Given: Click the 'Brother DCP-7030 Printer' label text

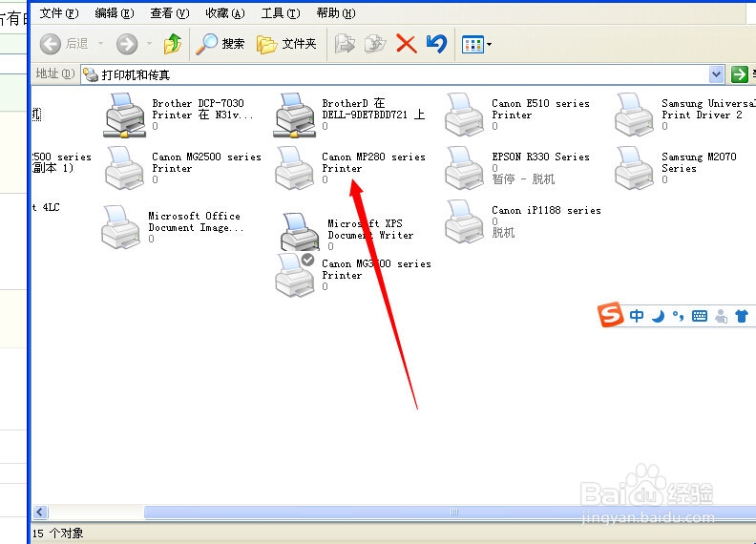Looking at the screenshot, I should point(202,109).
